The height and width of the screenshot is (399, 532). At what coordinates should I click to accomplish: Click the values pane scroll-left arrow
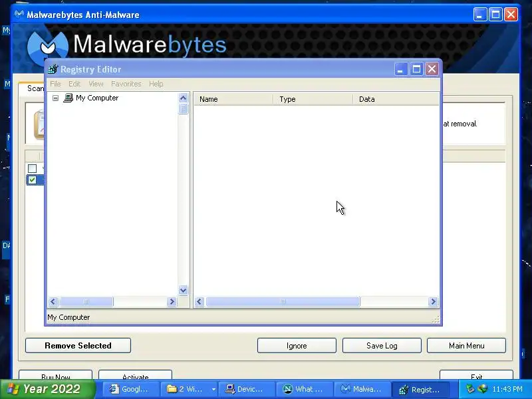click(199, 302)
